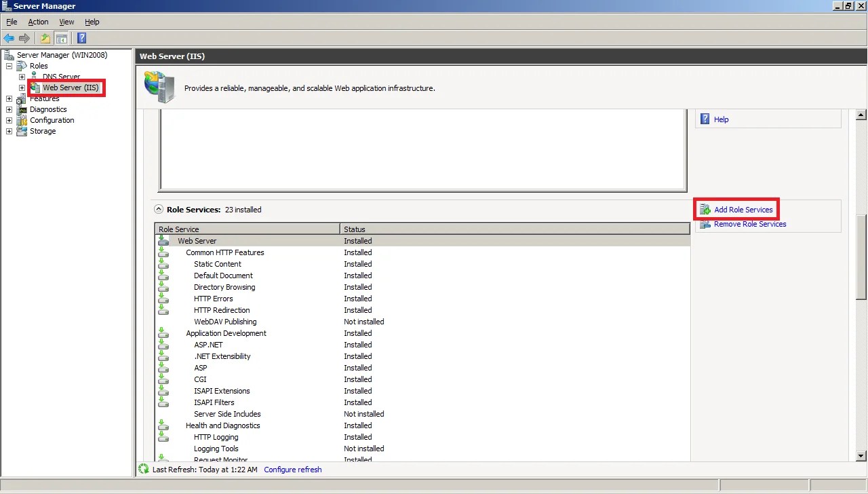
Task: Expand the Configuration tree node
Action: 9,120
